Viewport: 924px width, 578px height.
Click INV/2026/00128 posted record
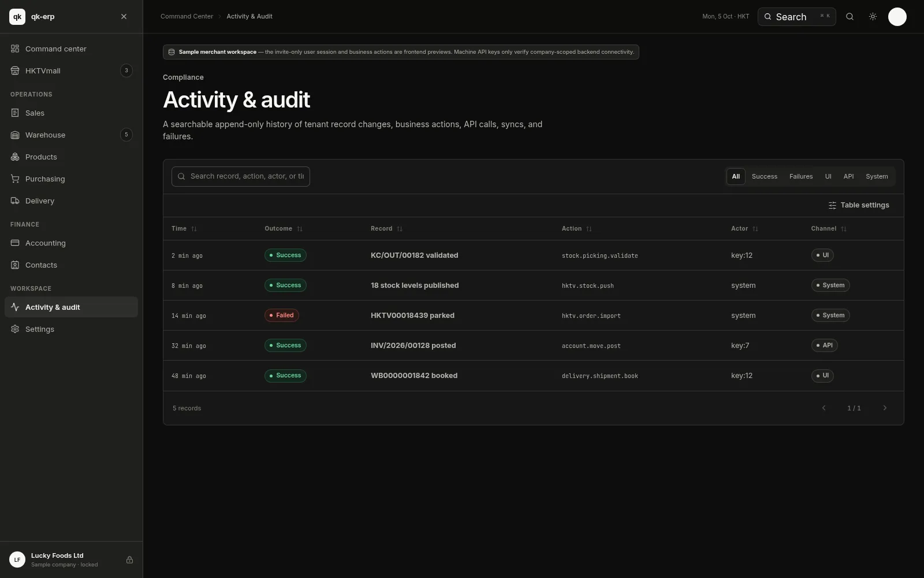point(413,346)
